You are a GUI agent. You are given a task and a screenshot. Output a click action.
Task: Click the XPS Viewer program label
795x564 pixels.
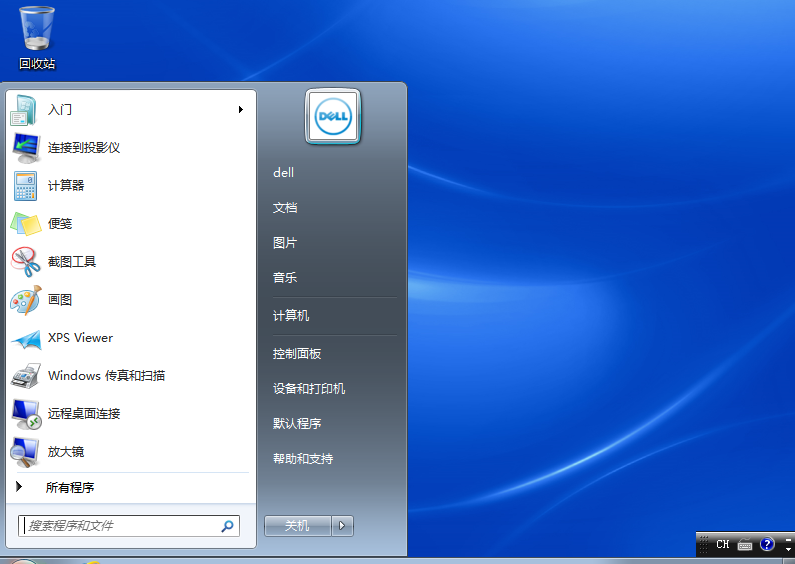pyautogui.click(x=80, y=338)
